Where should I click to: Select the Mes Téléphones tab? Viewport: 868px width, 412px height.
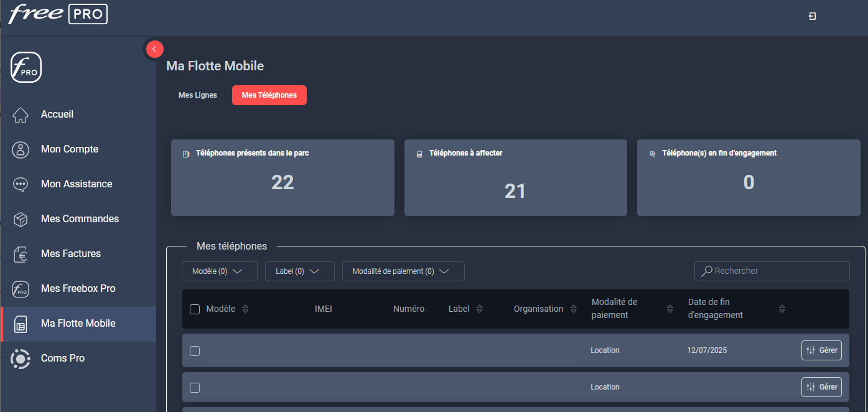click(269, 95)
